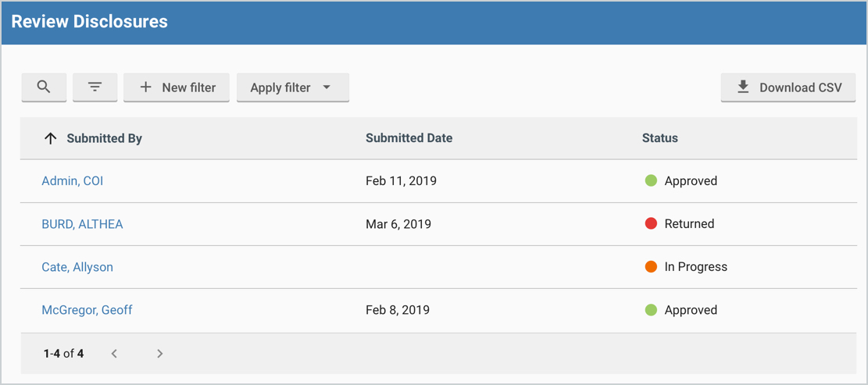Click the New filter button
The image size is (868, 385).
(176, 87)
